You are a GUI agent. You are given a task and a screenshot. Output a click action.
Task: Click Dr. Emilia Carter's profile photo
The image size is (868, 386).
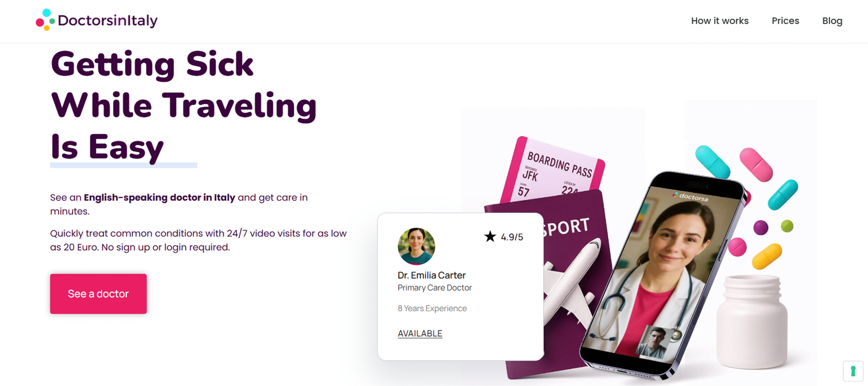[416, 246]
